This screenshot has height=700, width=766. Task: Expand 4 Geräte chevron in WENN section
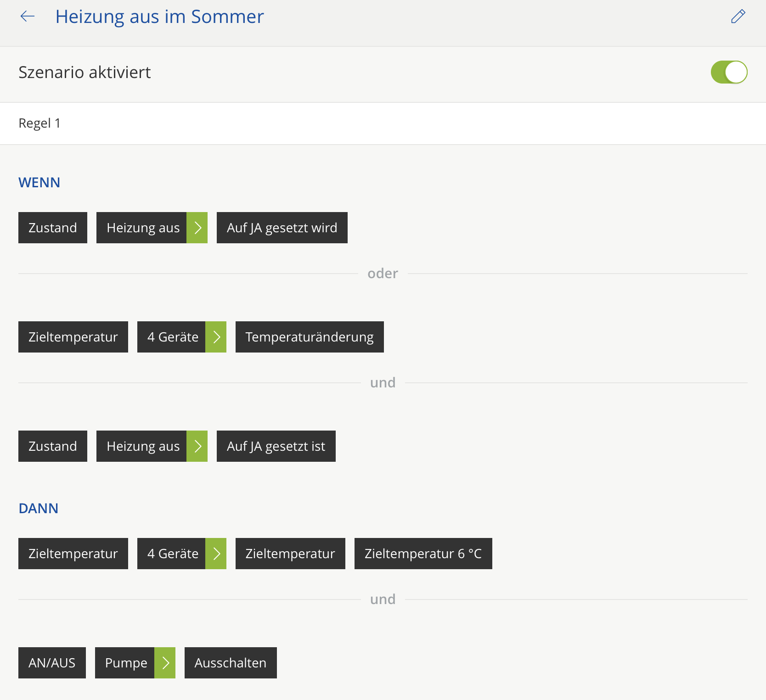(216, 337)
